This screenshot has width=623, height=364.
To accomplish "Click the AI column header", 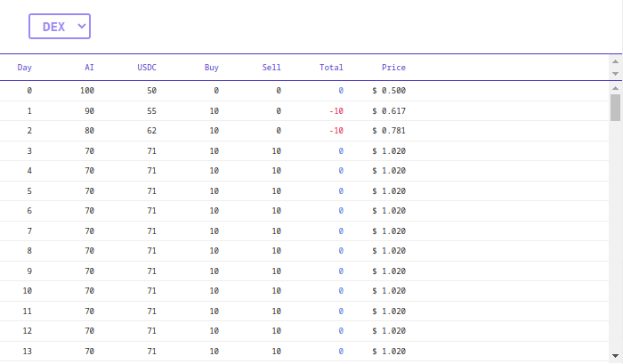I will 89,68.
